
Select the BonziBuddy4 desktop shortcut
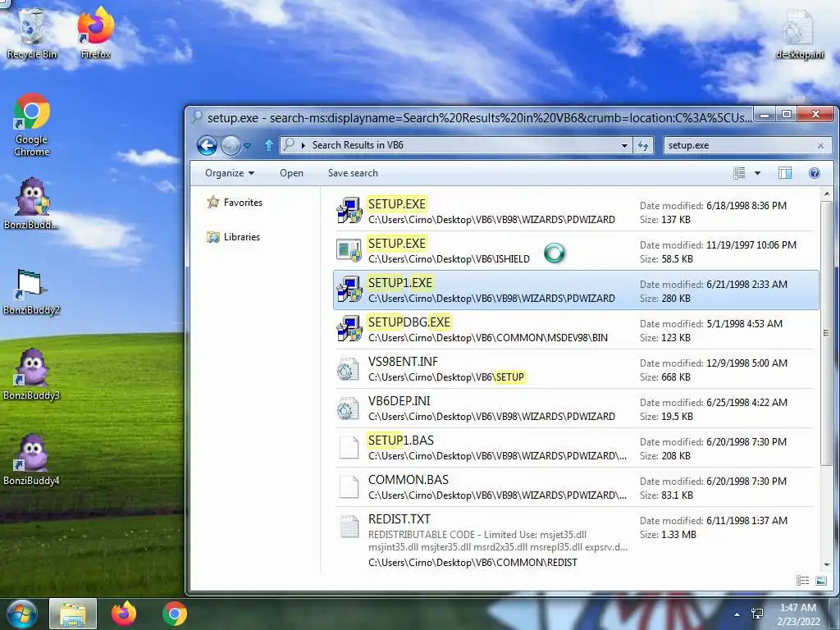pos(32,461)
